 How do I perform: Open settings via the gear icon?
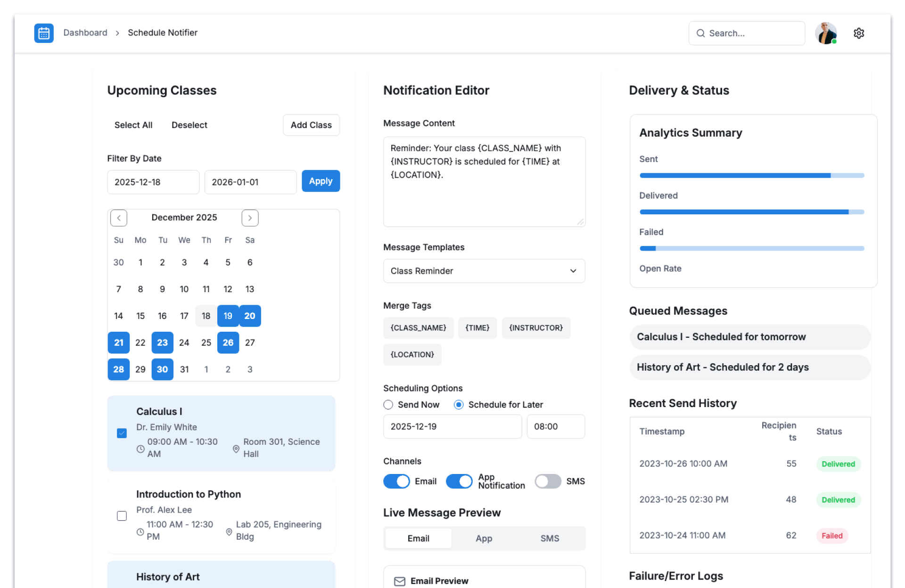858,33
